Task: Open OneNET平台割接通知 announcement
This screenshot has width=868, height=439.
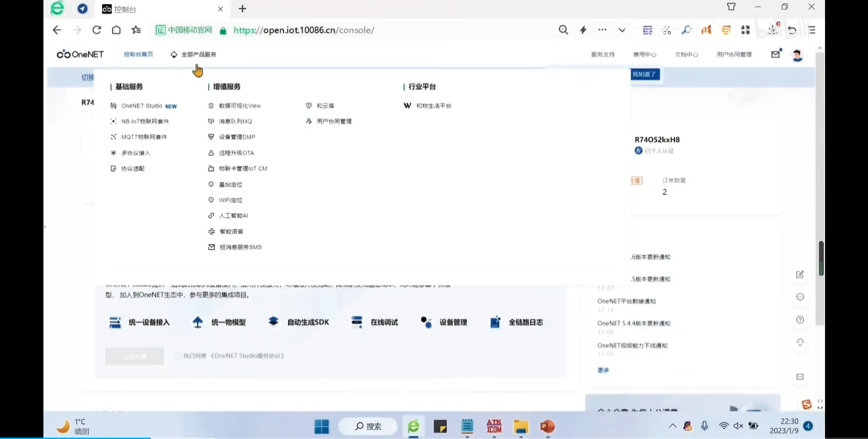Action: pos(626,301)
